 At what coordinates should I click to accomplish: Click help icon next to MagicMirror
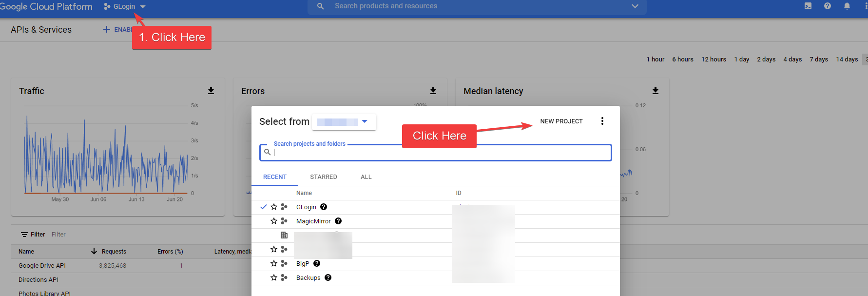pos(338,221)
